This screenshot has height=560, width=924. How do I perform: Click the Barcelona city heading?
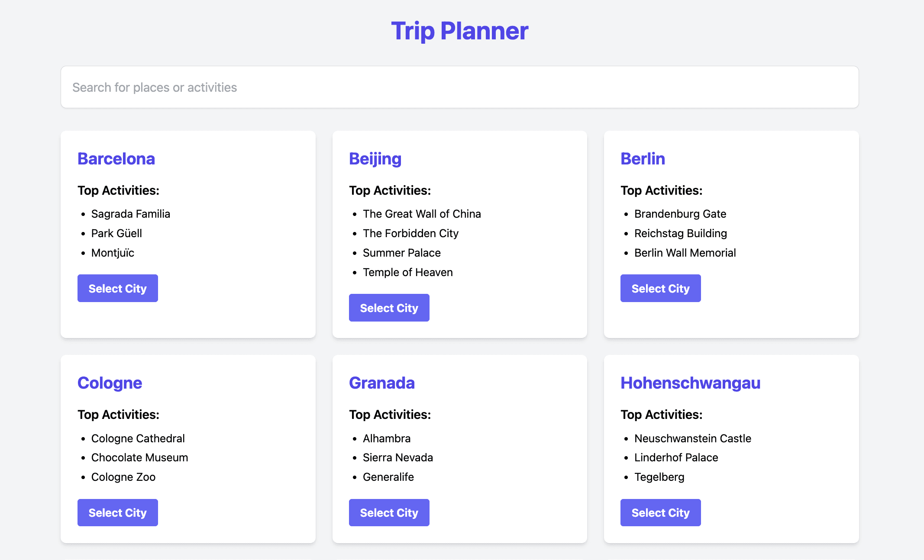tap(116, 159)
